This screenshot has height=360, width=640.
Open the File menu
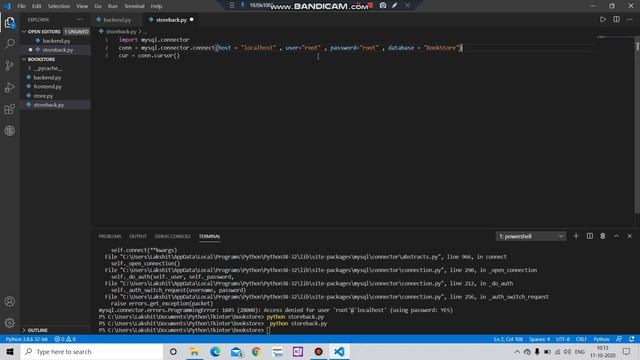click(x=22, y=6)
